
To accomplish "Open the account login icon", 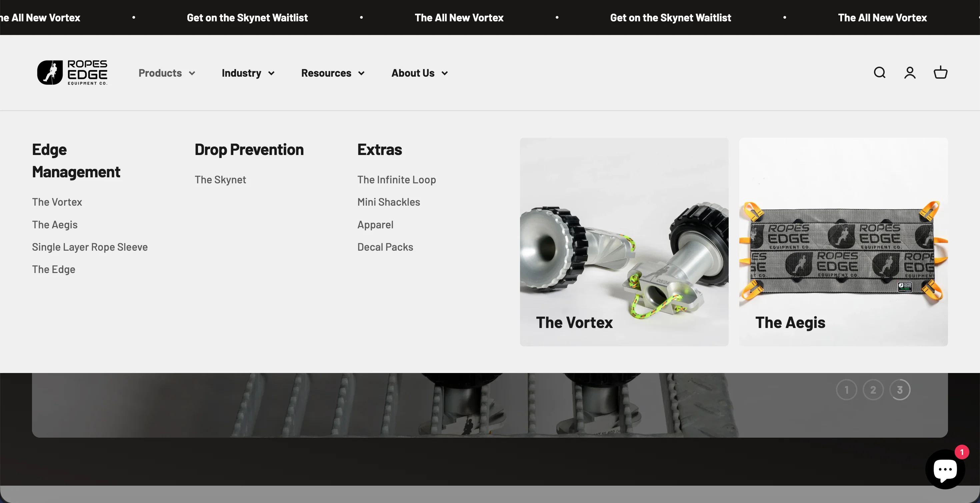I will (910, 72).
